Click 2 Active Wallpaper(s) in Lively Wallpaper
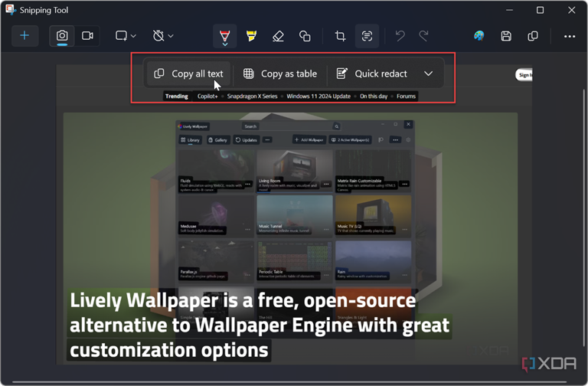588x386 pixels. coord(351,140)
